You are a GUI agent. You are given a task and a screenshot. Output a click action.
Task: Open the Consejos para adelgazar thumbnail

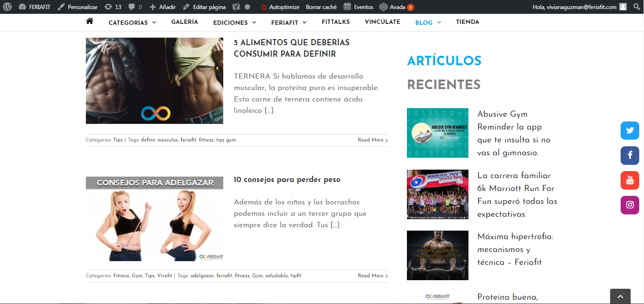(155, 219)
